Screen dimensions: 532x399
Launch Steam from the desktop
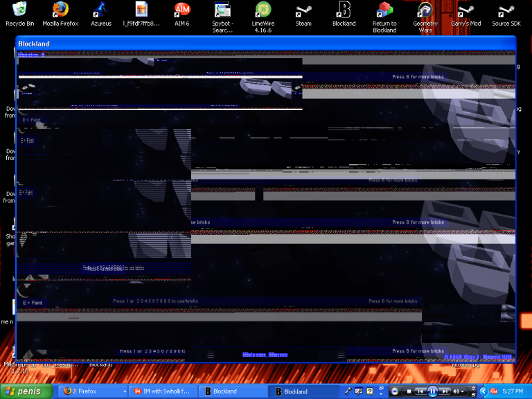click(x=303, y=15)
